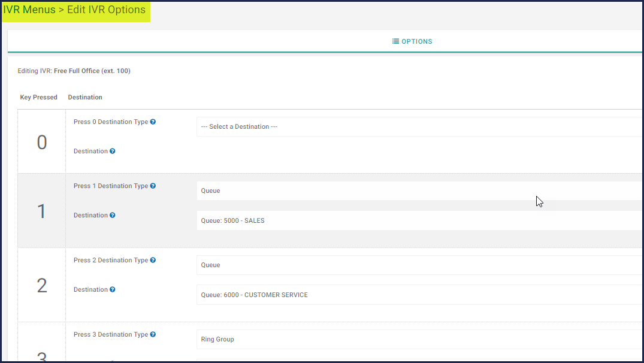Click the Destination label in row 2
The height and width of the screenshot is (363, 644).
[91, 289]
